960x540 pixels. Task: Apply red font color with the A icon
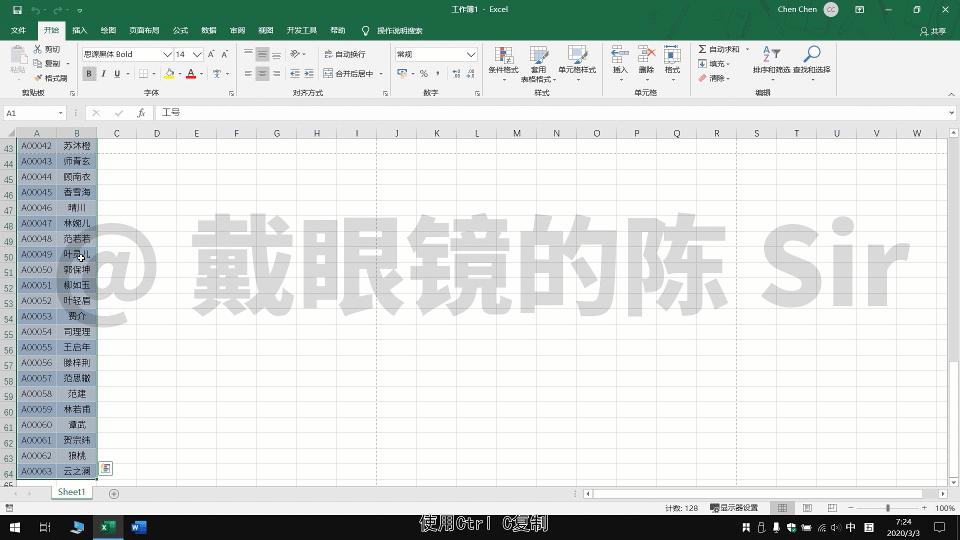tap(191, 73)
